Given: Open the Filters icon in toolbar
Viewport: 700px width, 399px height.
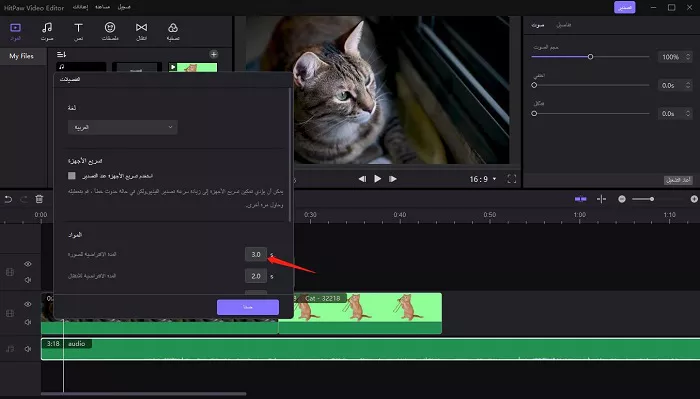Looking at the screenshot, I should [173, 32].
